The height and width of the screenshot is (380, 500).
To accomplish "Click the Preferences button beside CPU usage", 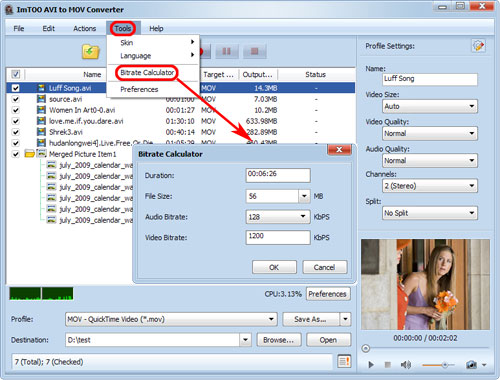I will pyautogui.click(x=328, y=294).
